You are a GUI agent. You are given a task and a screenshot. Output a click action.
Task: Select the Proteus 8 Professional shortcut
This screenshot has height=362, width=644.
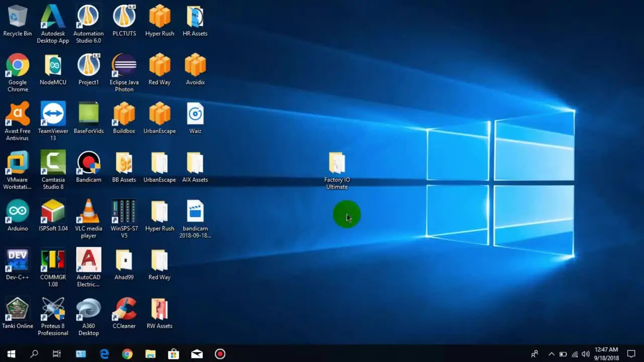[53, 317]
